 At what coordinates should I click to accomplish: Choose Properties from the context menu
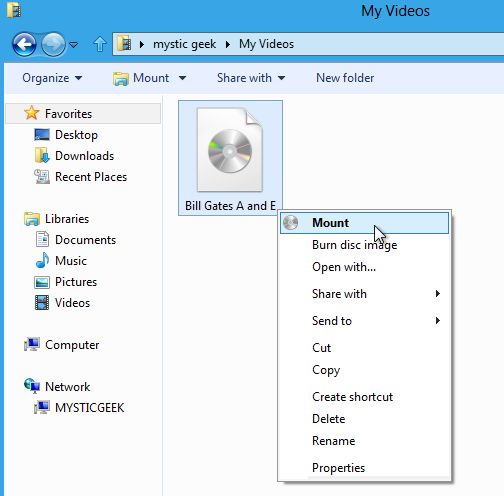[x=364, y=468]
